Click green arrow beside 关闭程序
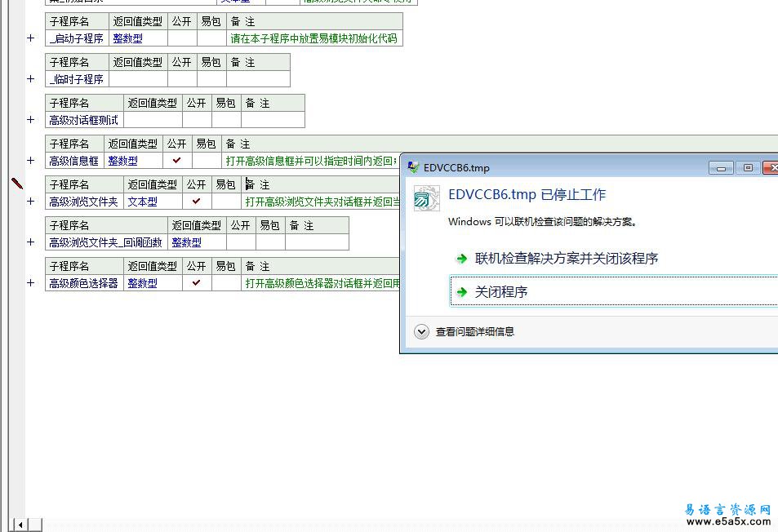This screenshot has width=778, height=532. (462, 291)
